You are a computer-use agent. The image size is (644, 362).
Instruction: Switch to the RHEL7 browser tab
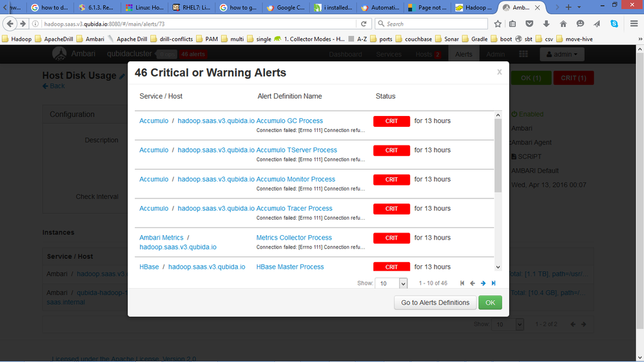coord(192,7)
